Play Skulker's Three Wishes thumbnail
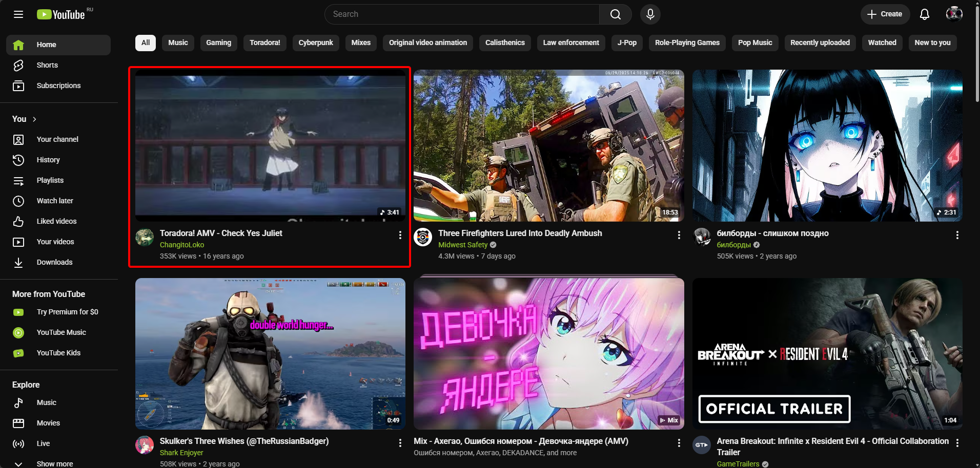This screenshot has width=980, height=468. tap(270, 354)
